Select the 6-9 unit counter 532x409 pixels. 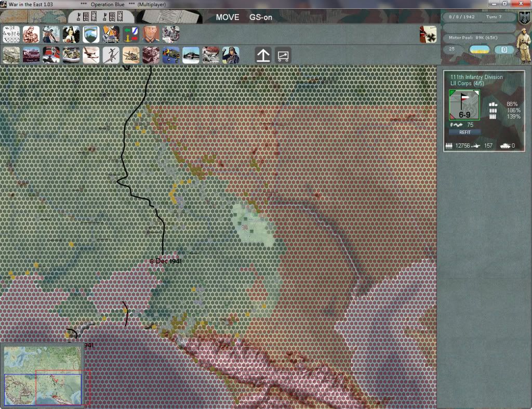click(464, 105)
